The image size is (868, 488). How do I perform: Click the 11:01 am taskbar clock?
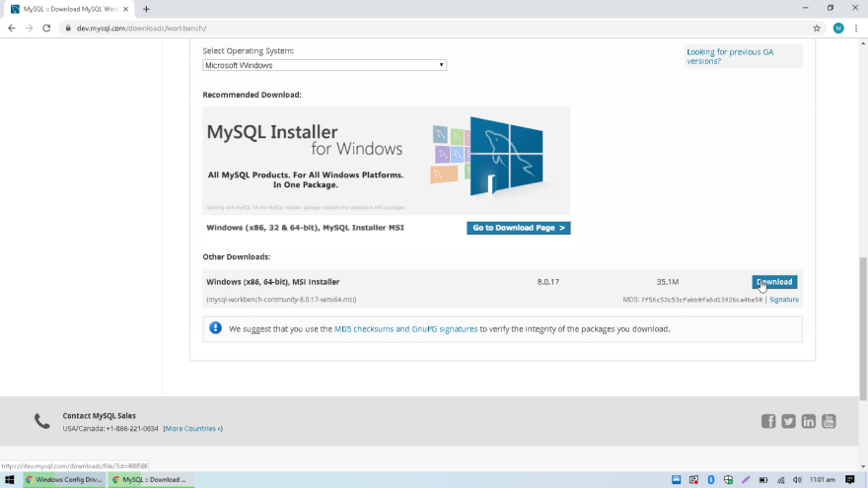(822, 480)
